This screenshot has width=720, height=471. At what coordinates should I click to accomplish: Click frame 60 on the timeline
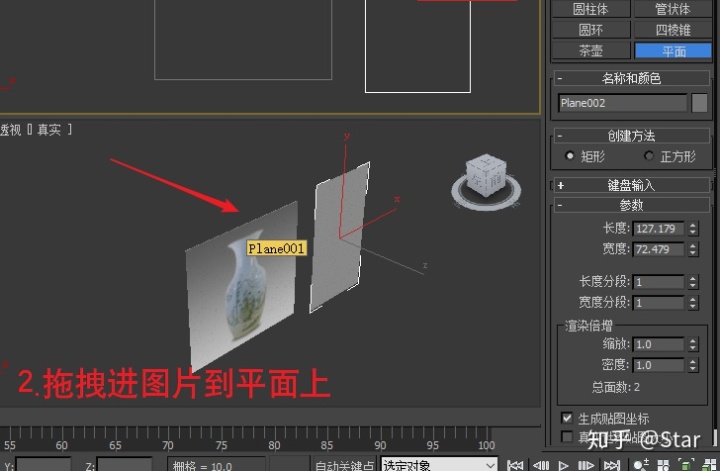pos(62,445)
